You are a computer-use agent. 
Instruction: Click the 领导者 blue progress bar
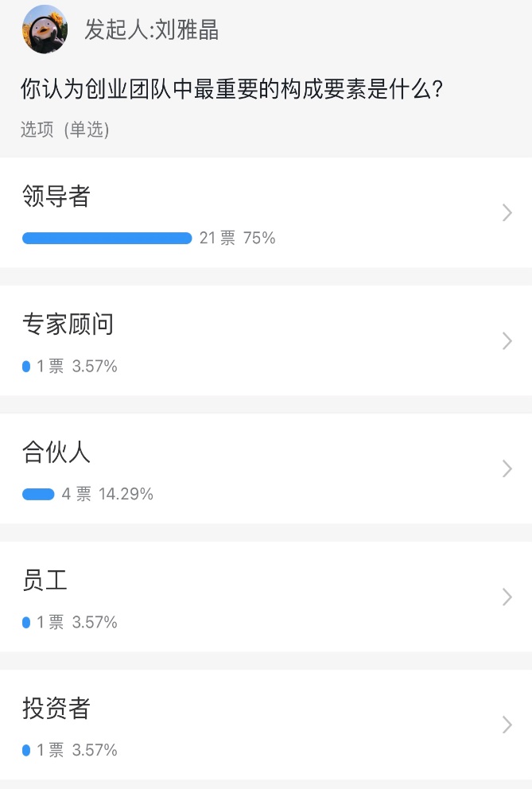pos(107,238)
